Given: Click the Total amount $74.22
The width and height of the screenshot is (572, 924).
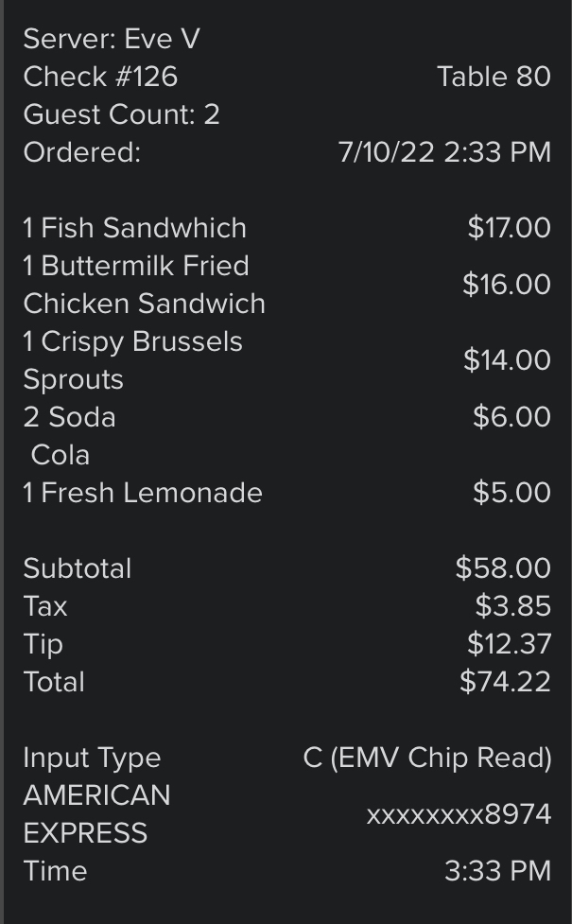Looking at the screenshot, I should [506, 682].
